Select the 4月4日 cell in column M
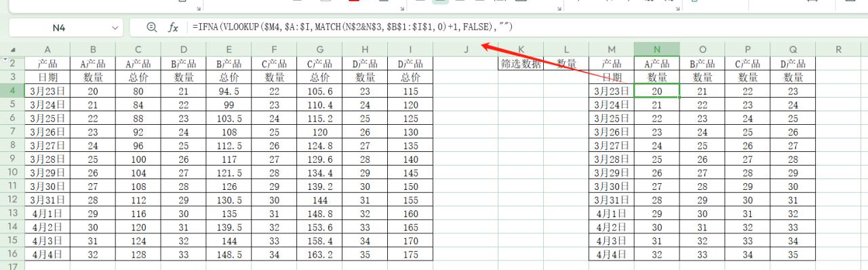Screen dimensions: 868x270 [612, 254]
